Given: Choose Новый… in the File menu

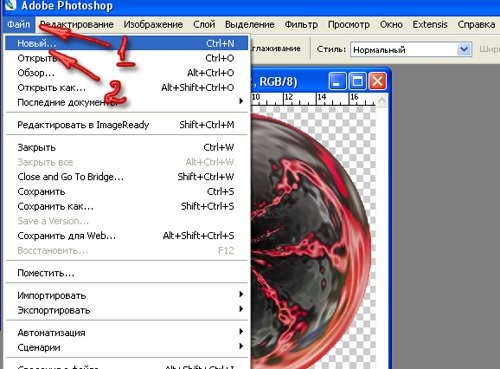Looking at the screenshot, I should [126, 43].
